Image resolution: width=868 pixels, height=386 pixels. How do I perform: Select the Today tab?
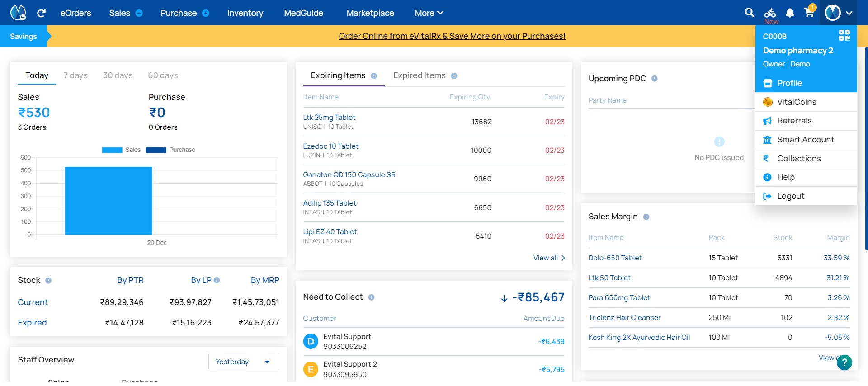pos(37,75)
